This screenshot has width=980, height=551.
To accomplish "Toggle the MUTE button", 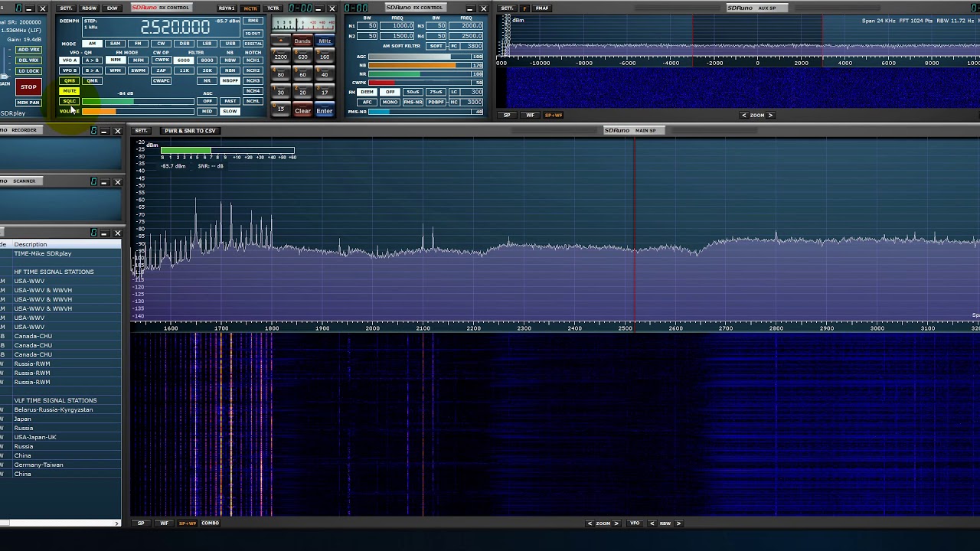I will coord(70,91).
